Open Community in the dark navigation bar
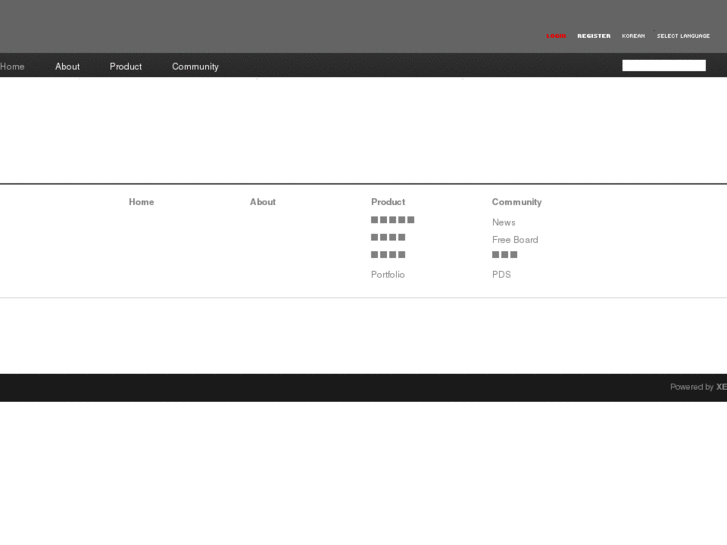 click(x=195, y=66)
